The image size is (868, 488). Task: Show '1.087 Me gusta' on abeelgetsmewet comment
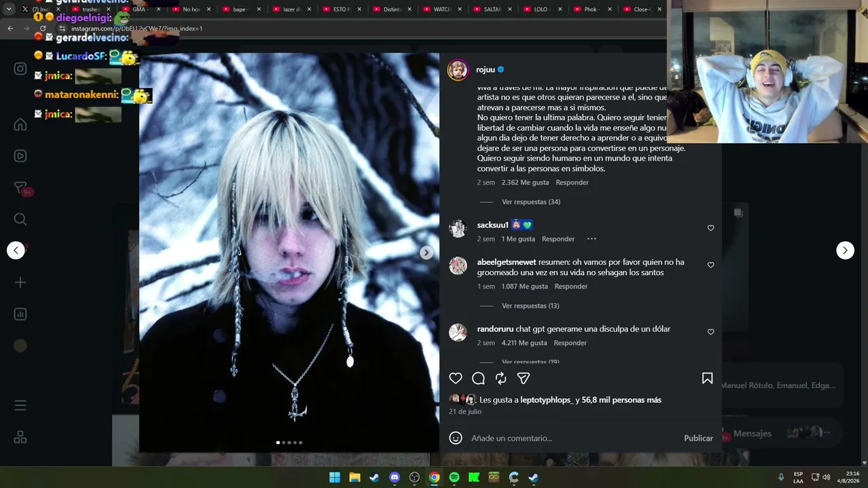(525, 287)
